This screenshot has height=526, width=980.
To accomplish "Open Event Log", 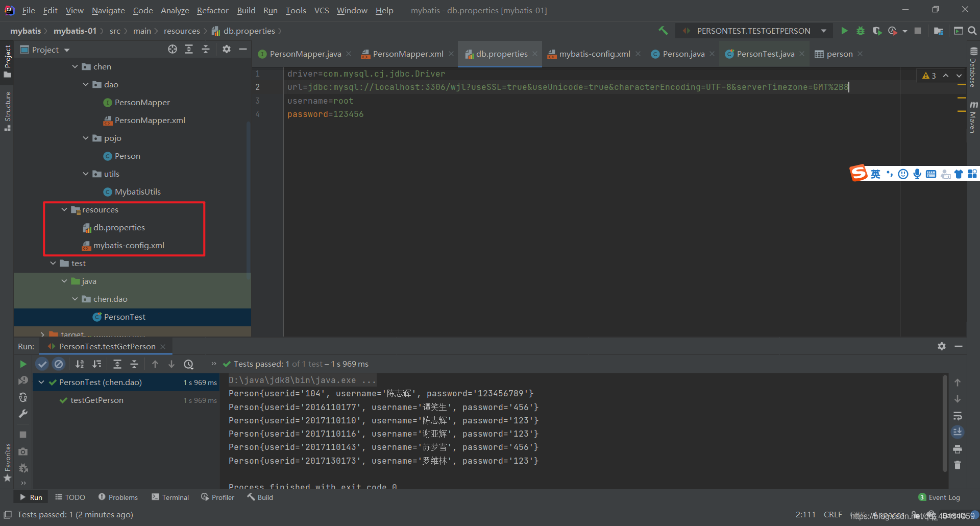I will pyautogui.click(x=939, y=497).
